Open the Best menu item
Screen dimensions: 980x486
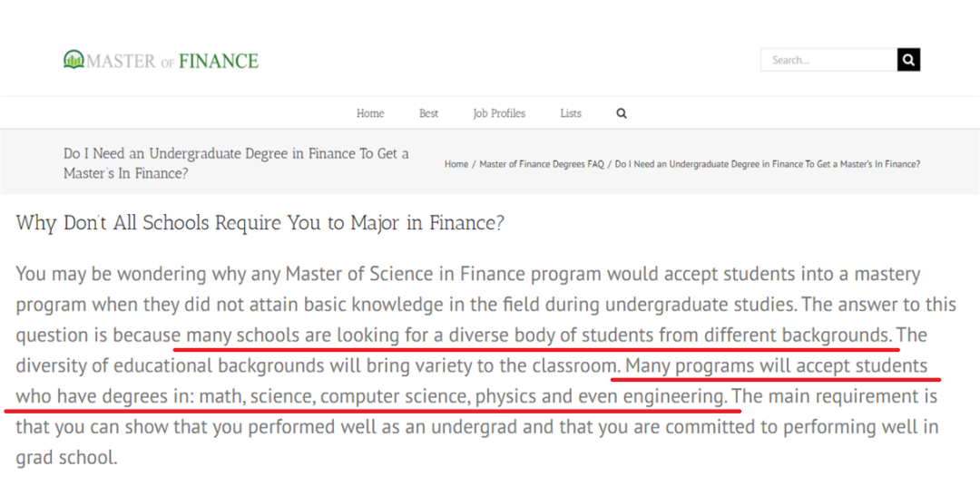coord(429,113)
